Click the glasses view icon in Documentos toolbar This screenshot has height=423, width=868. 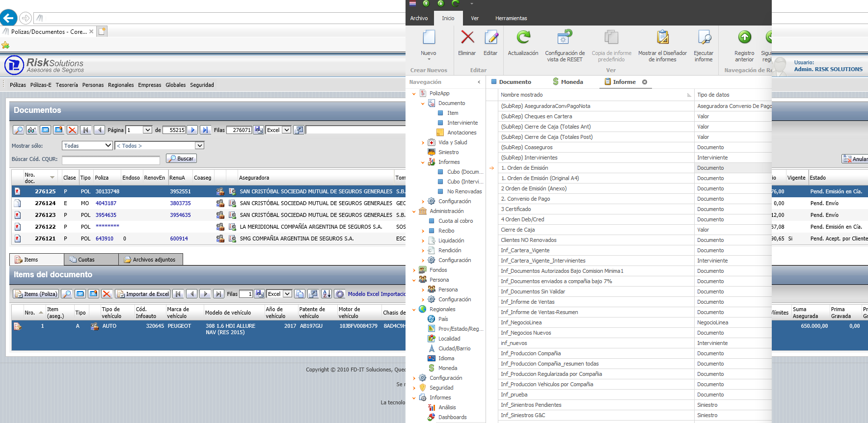(x=32, y=130)
